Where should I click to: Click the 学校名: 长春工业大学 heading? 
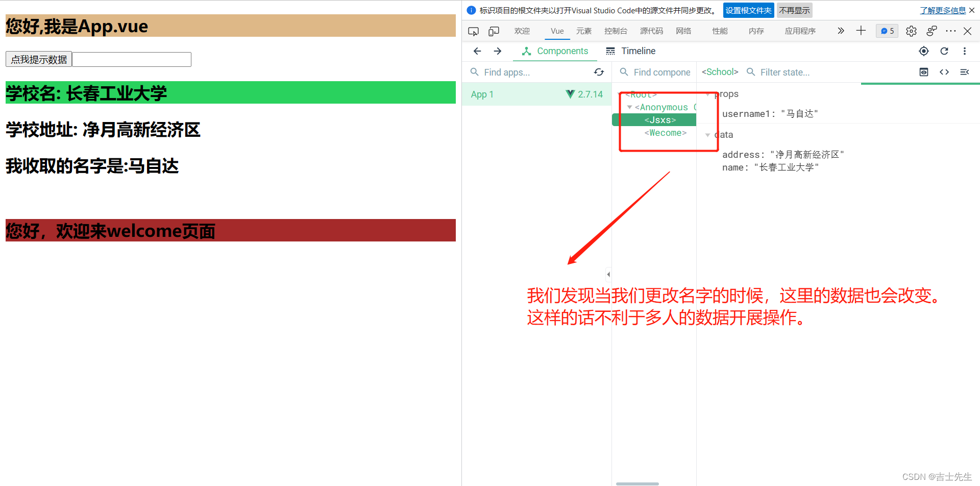(x=230, y=92)
